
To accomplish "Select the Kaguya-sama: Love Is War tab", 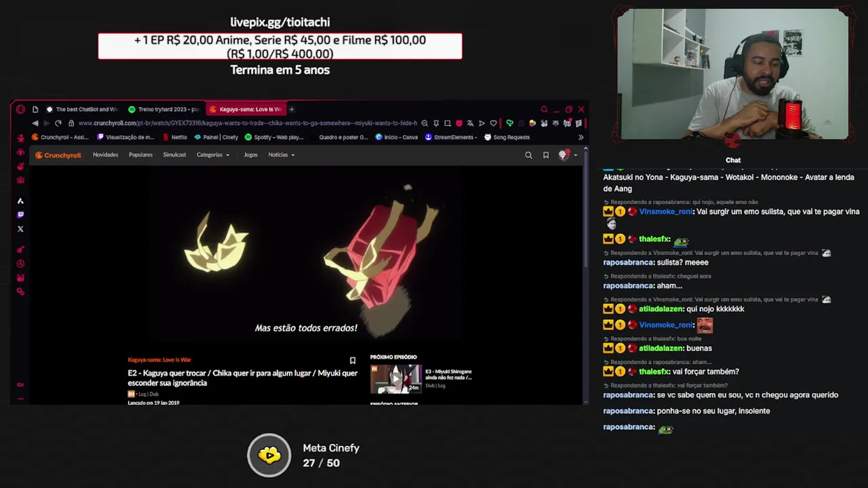I will (x=245, y=109).
